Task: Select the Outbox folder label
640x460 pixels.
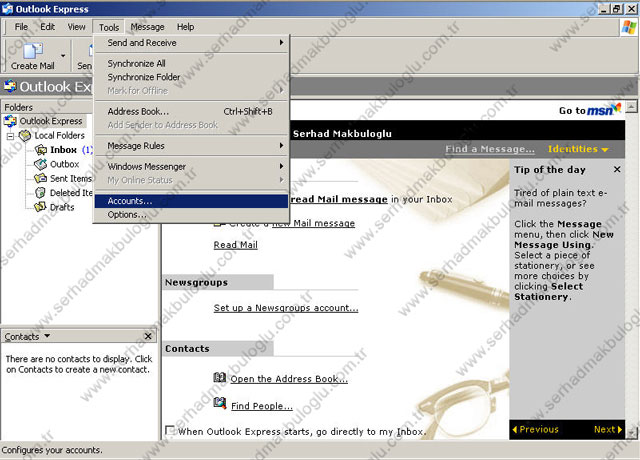Action: pos(64,164)
